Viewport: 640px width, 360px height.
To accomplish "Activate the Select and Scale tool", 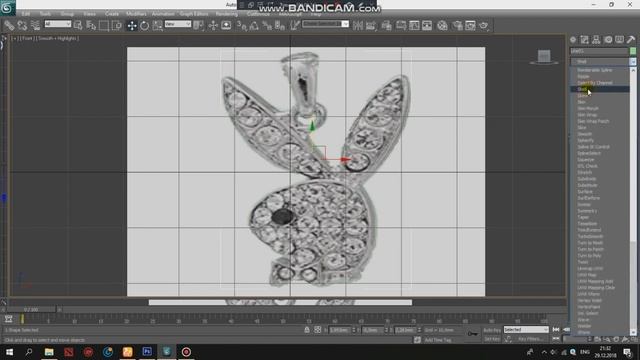I will (158, 25).
